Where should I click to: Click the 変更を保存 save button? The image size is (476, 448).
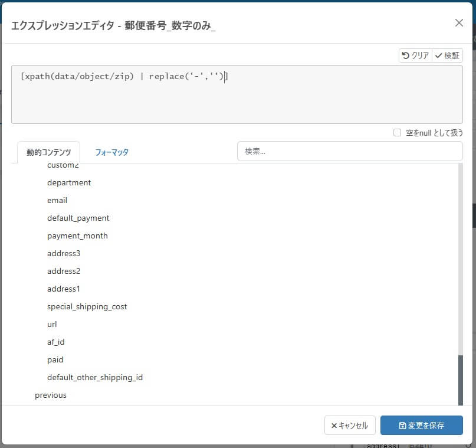click(421, 425)
